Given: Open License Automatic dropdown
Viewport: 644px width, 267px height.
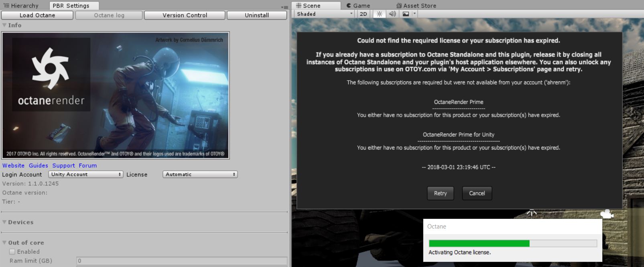Looking at the screenshot, I should click(200, 174).
